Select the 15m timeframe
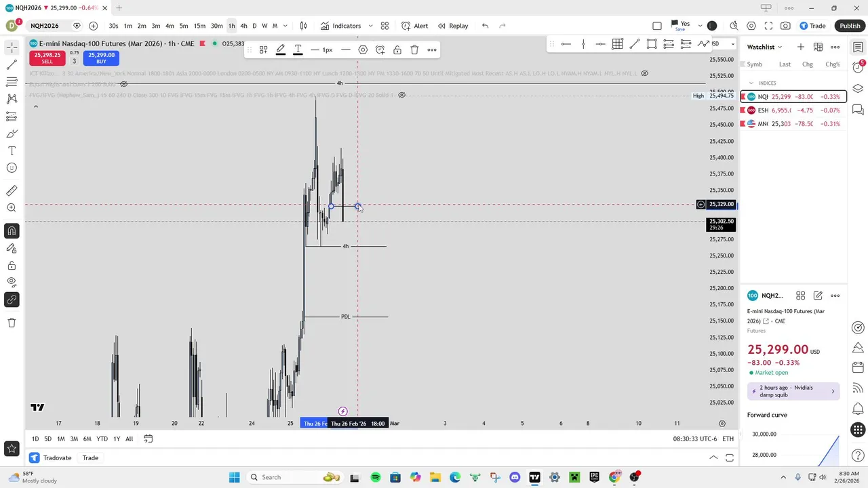 coord(199,26)
